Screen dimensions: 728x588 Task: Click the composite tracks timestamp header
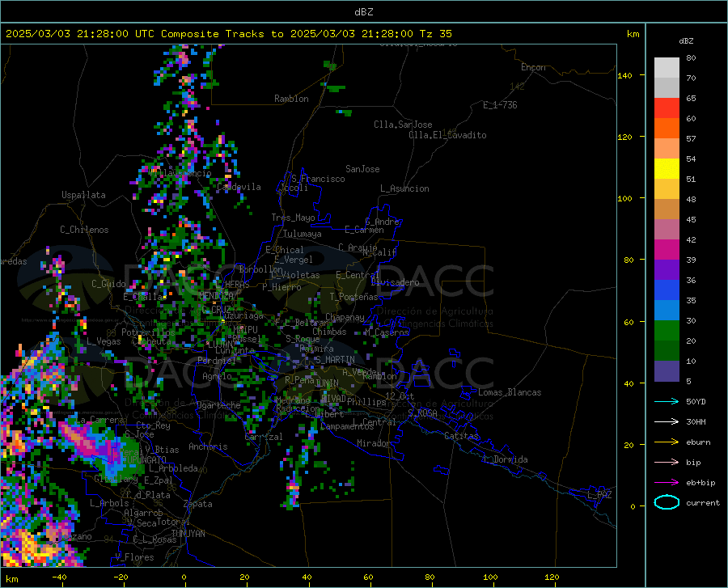click(229, 34)
